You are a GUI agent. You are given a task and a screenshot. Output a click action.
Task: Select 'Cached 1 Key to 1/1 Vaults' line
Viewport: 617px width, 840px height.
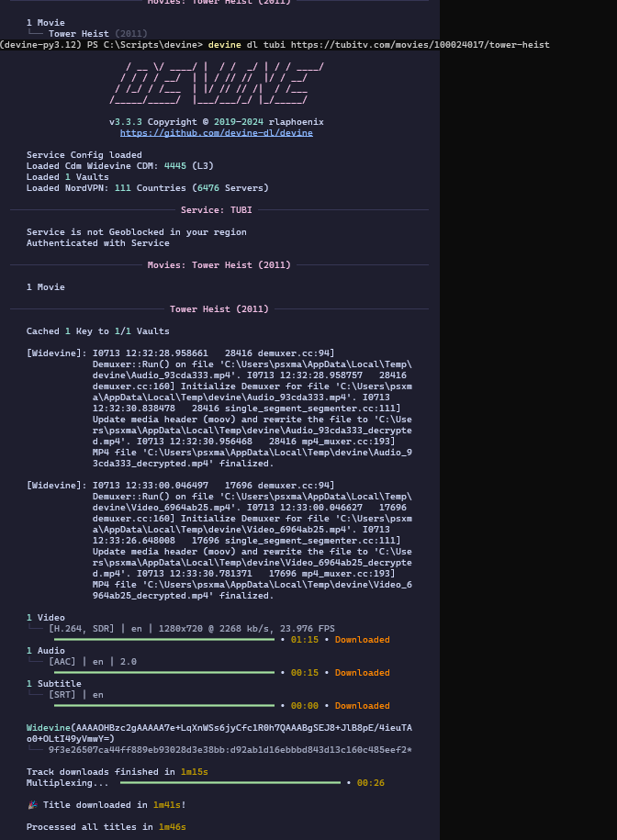[x=98, y=331]
